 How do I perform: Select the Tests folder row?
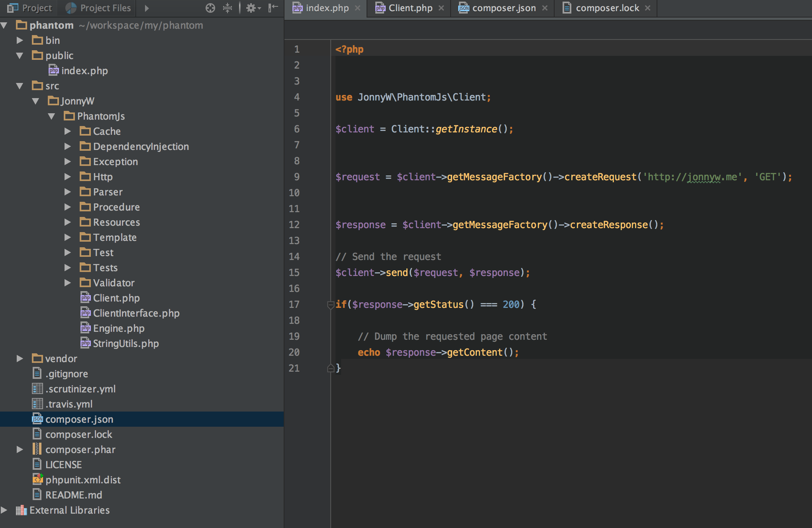pos(142,268)
